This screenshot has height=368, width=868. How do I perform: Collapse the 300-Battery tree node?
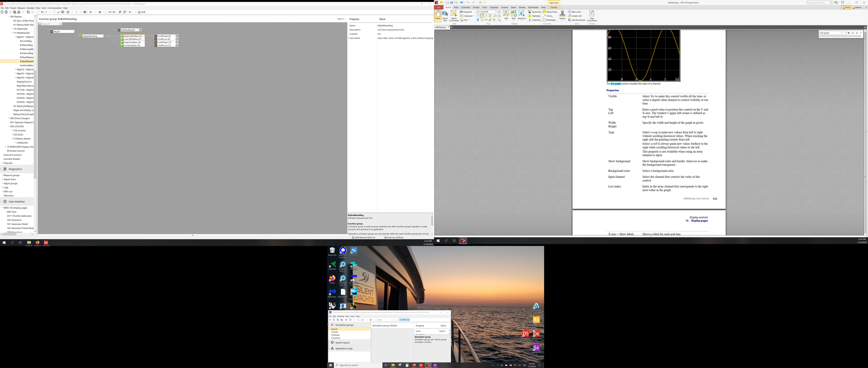[x=9, y=17]
